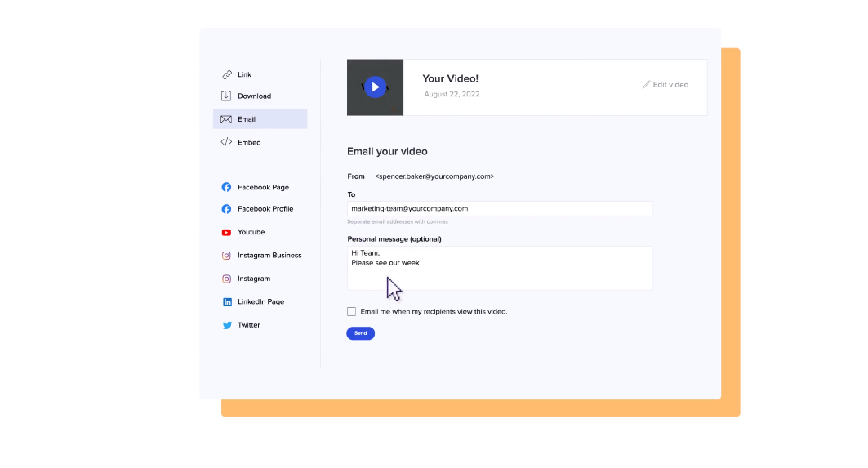Open the video thumbnail preview

coord(376,87)
